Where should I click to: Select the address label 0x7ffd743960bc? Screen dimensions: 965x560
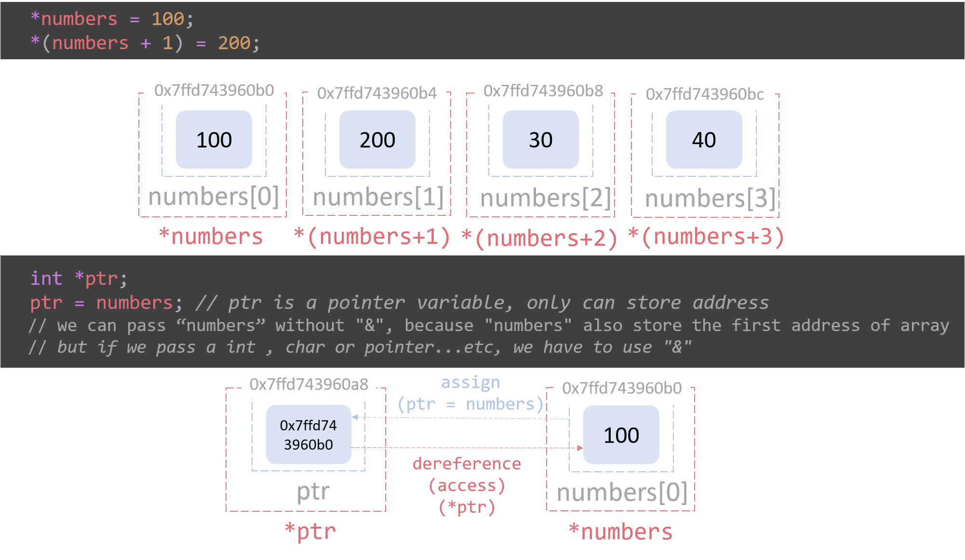coord(705,94)
